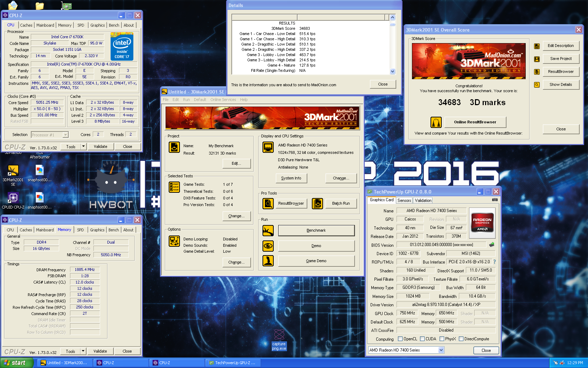Image resolution: width=588 pixels, height=368 pixels.
Task: Click the monitor icon in Display and CPU Settings
Action: pyautogui.click(x=268, y=147)
